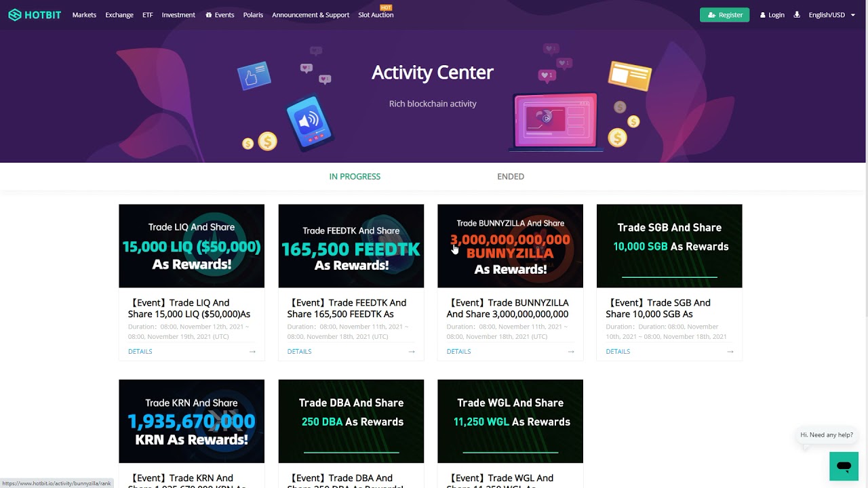Image resolution: width=868 pixels, height=488 pixels.
Task: Open the Events menu item
Action: point(220,15)
